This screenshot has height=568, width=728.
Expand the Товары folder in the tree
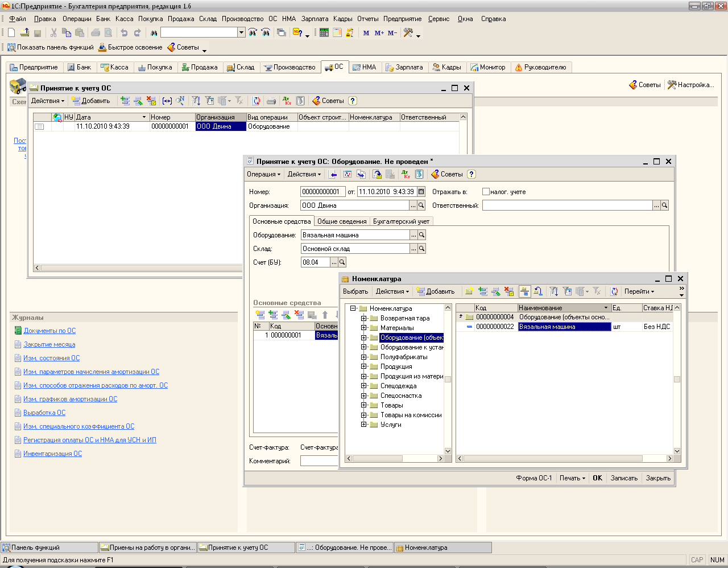coord(364,405)
